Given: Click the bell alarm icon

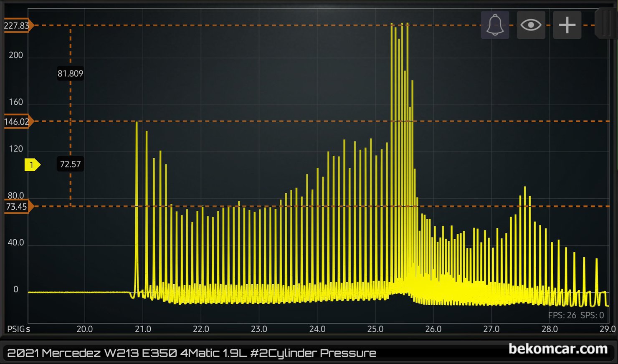Looking at the screenshot, I should 495,25.
